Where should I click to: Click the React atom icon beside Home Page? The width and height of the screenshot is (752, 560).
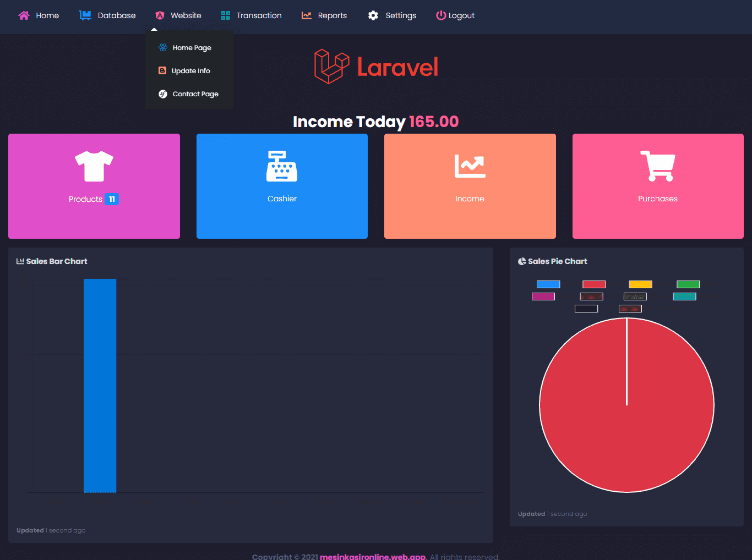[163, 47]
